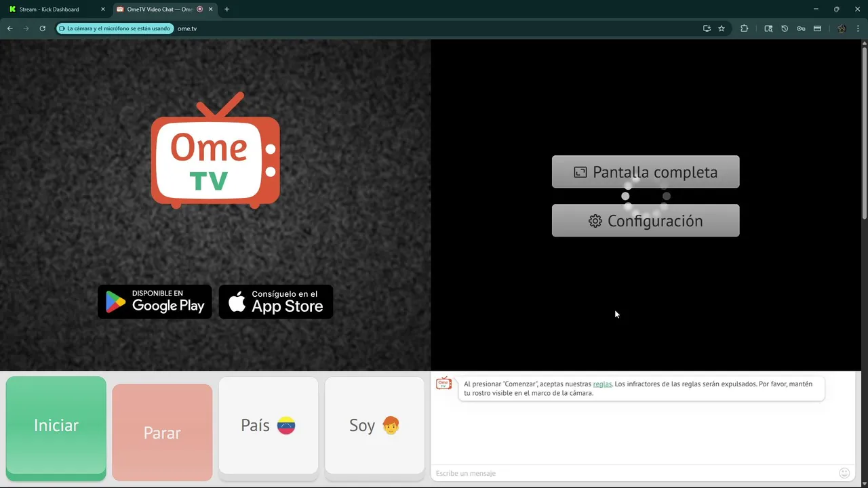This screenshot has height=488, width=868.
Task: Bookmark this page with star icon
Action: pos(722,28)
